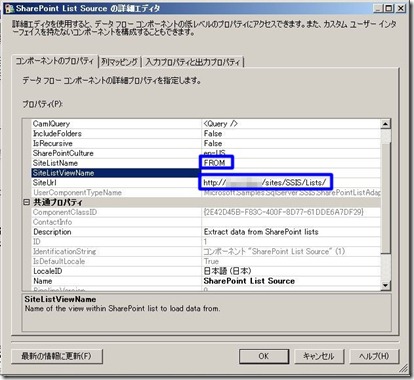414x380 pixels.
Task: Select the Description property name
Action: 52,232
